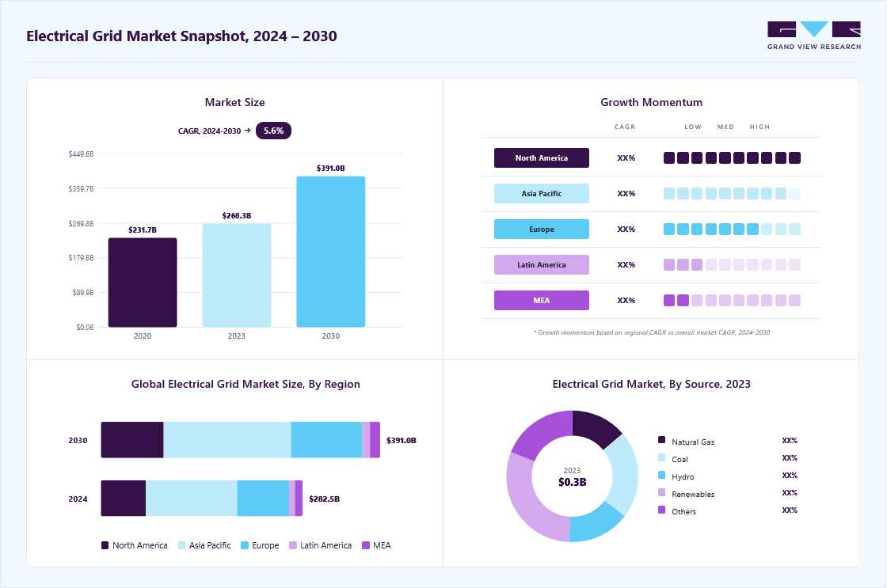Click the Europe segment in 2030 bar
Screen dimensions: 887x588
pyautogui.click(x=326, y=440)
